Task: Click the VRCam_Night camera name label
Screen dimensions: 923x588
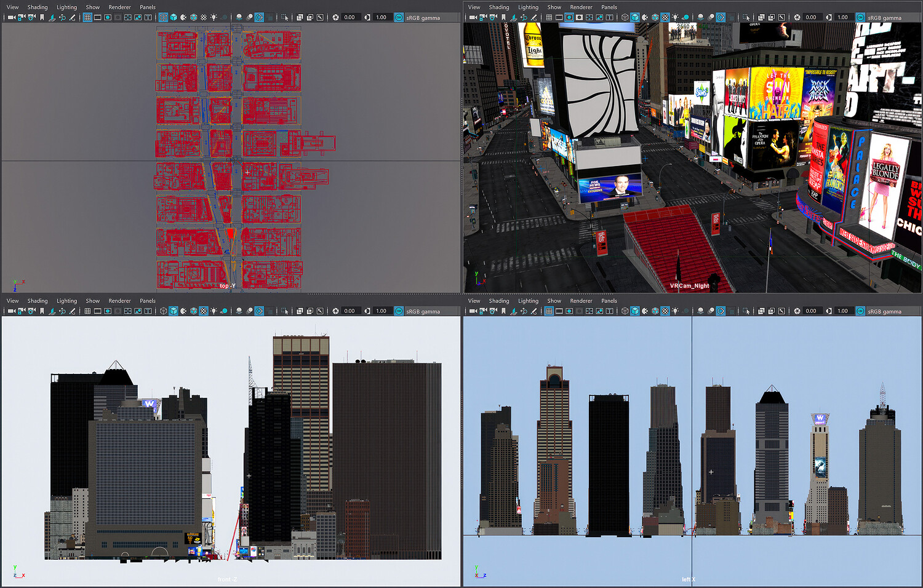Action: [690, 286]
